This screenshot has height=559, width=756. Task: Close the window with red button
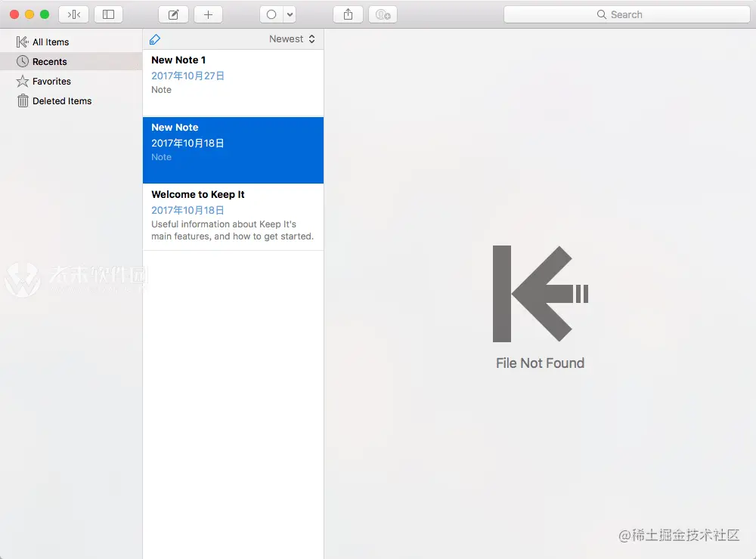(14, 14)
